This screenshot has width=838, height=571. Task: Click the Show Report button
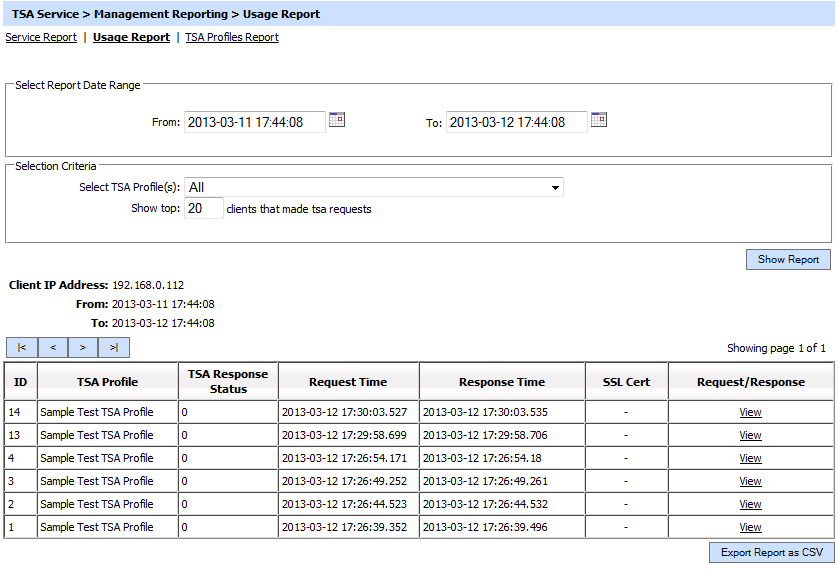[788, 259]
